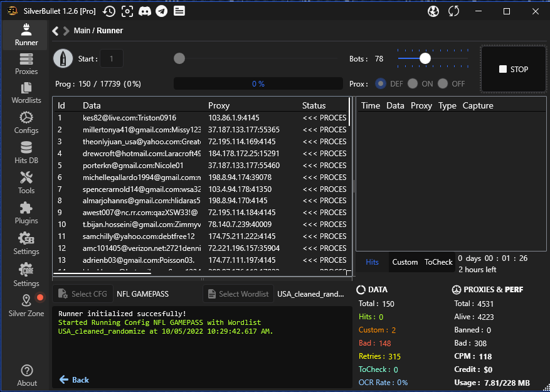This screenshot has width=550, height=392.
Task: Select the DEF proxy mode radio
Action: point(381,84)
